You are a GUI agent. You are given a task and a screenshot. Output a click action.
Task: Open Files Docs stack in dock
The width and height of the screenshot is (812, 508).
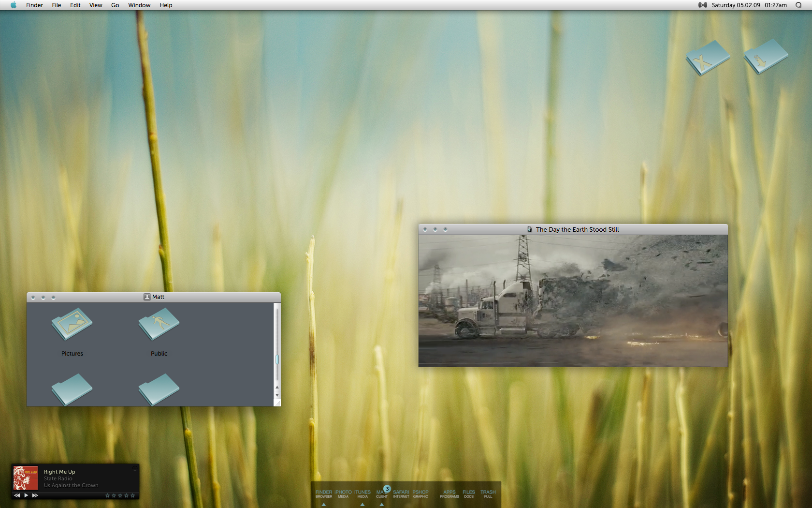(469, 494)
